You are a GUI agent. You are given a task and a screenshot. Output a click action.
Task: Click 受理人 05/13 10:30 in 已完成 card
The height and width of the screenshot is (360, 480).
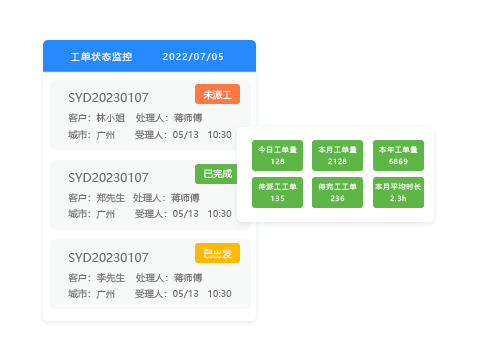tap(183, 214)
